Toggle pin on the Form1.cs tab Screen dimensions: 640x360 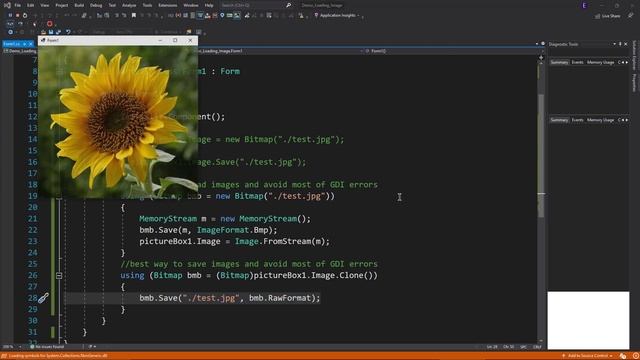24,44
